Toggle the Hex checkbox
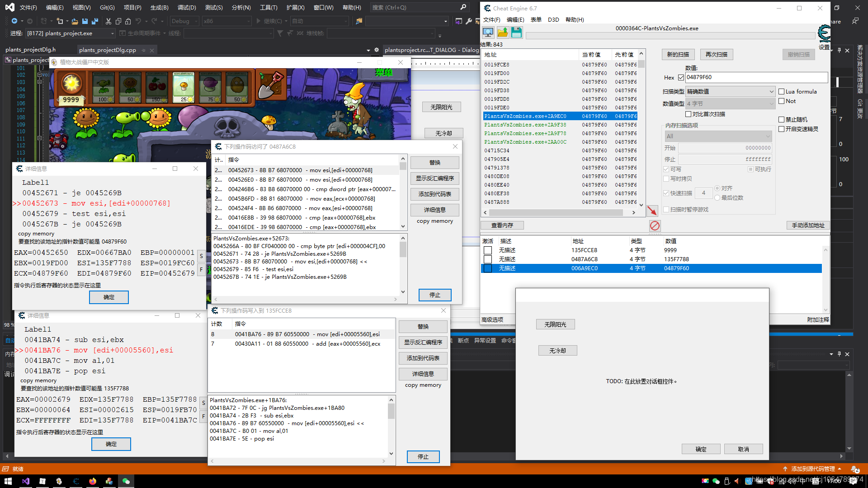868x488 pixels. point(681,78)
